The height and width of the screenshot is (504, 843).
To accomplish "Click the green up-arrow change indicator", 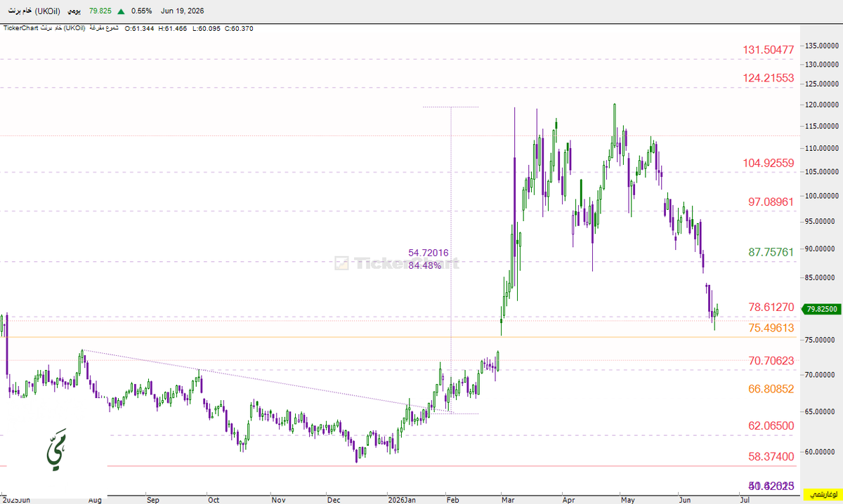I will pyautogui.click(x=122, y=11).
